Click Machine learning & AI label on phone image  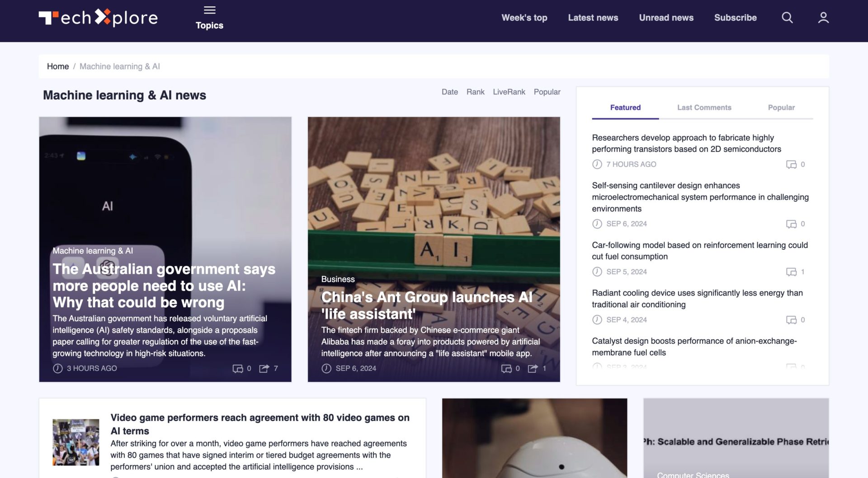coord(93,251)
